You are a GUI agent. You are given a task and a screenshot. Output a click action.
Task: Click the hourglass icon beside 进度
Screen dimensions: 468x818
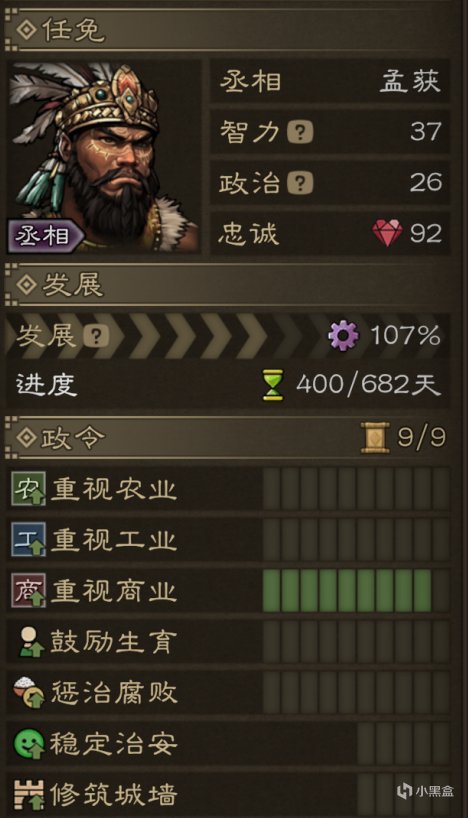(x=273, y=385)
